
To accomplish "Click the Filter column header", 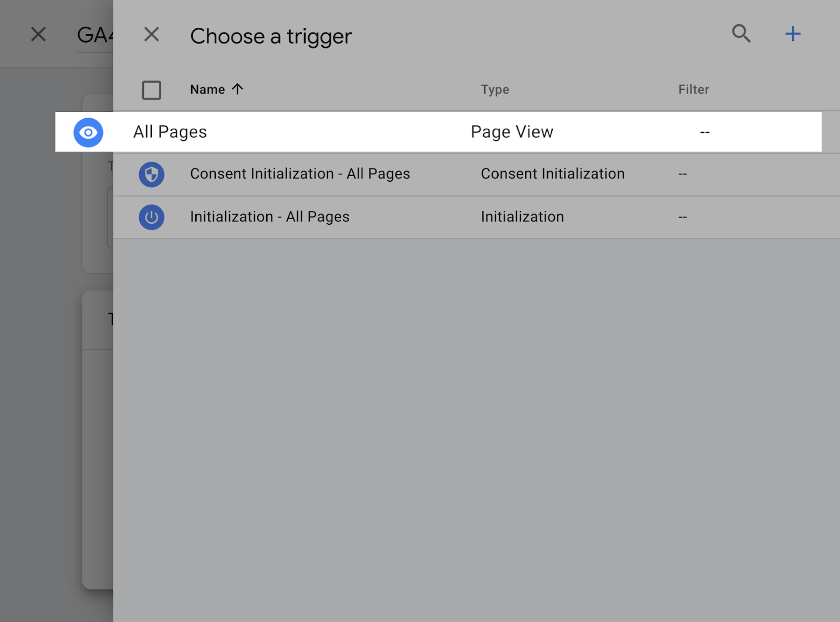I will point(694,89).
